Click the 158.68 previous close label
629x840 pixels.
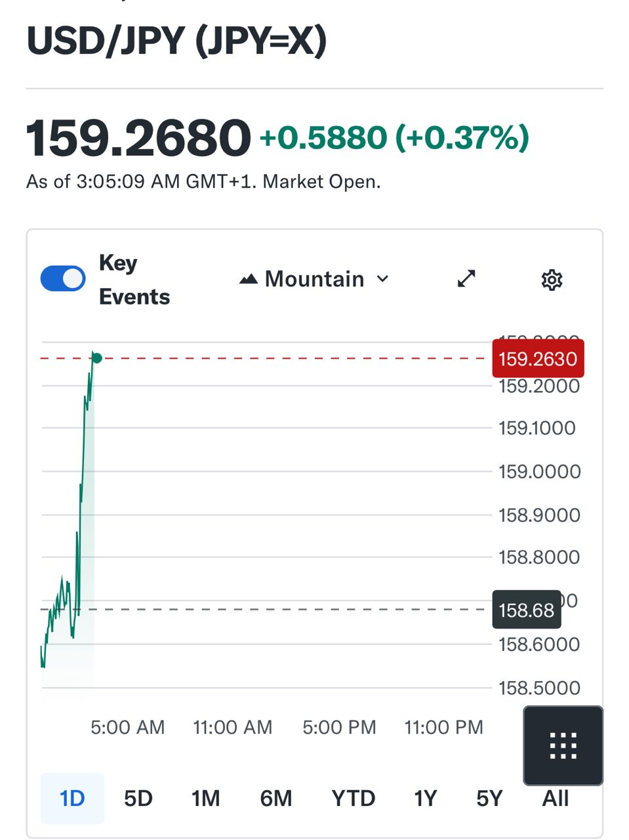pos(527,610)
